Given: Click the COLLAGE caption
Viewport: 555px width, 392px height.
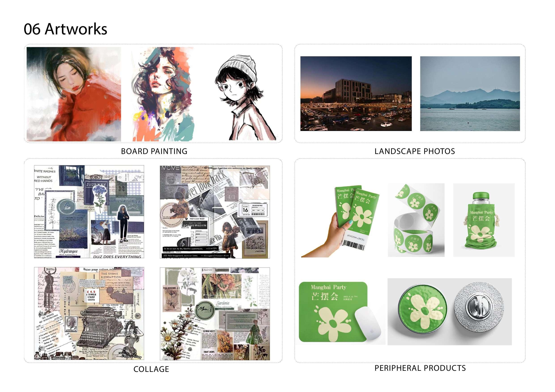Looking at the screenshot, I should (151, 369).
